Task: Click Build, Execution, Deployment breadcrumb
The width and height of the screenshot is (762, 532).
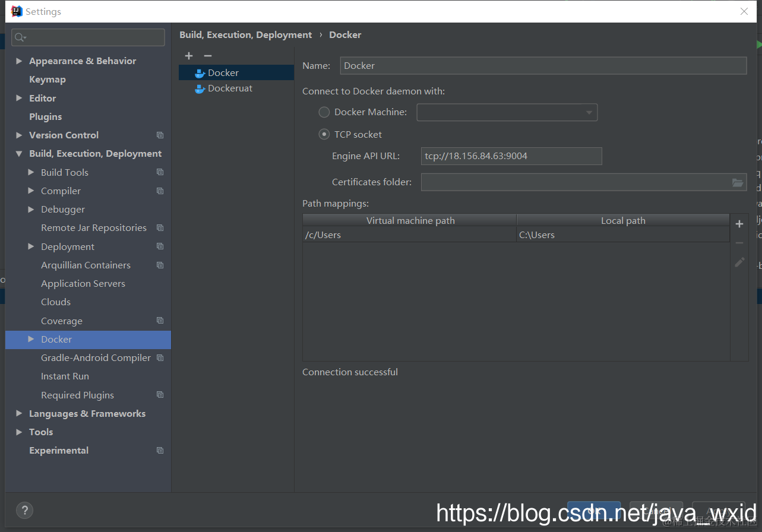Action: [245, 35]
